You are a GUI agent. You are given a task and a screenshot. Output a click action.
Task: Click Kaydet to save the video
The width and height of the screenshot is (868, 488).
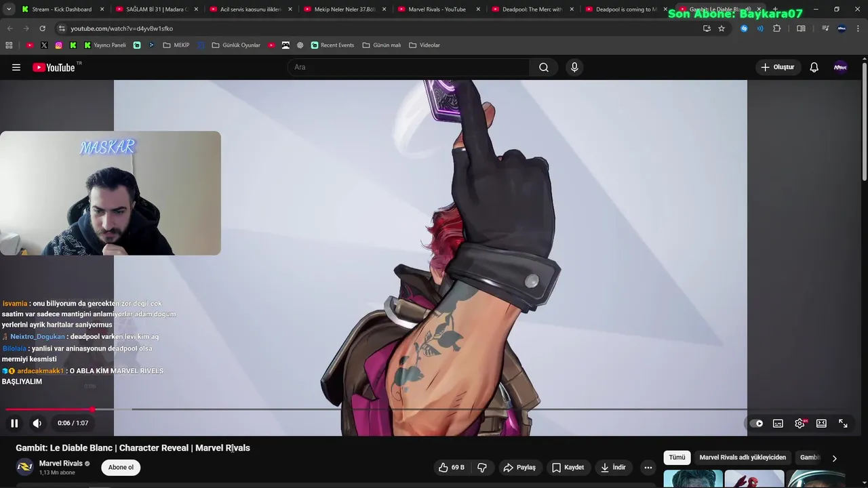(x=568, y=467)
